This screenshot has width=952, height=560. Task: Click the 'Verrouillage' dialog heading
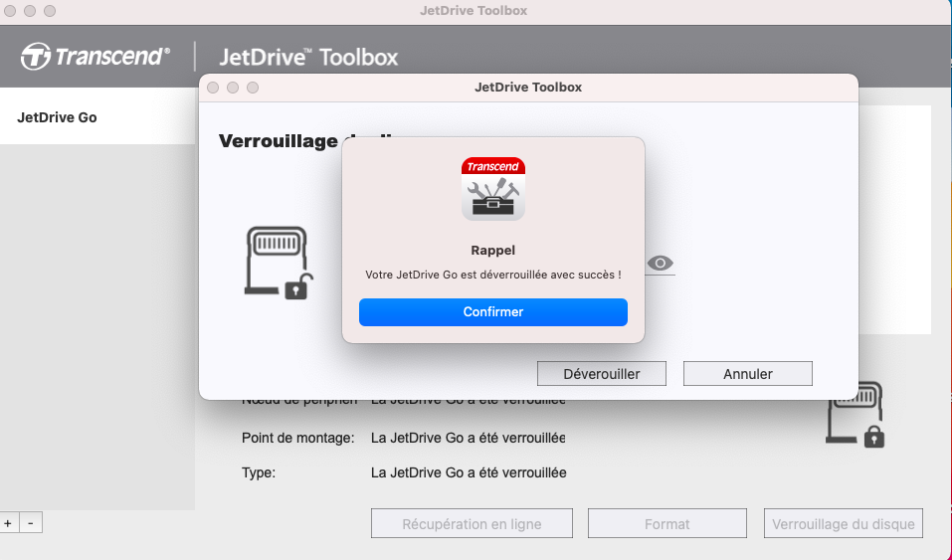279,141
